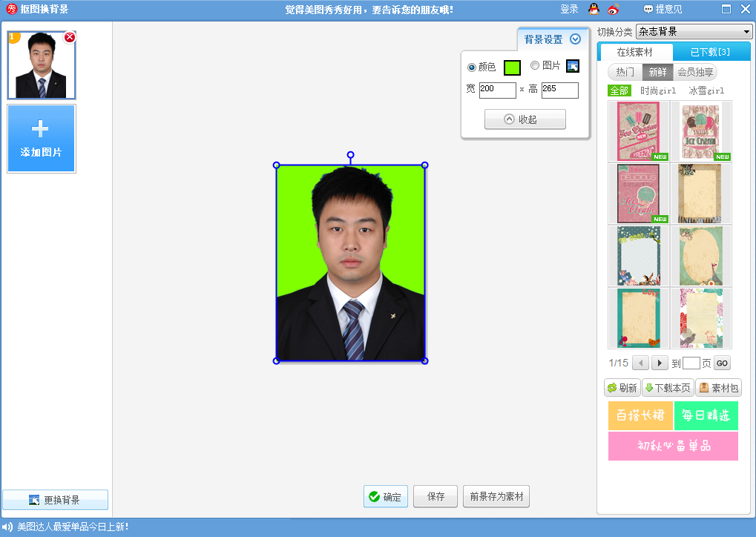Select the 热门 filter tab

click(625, 72)
